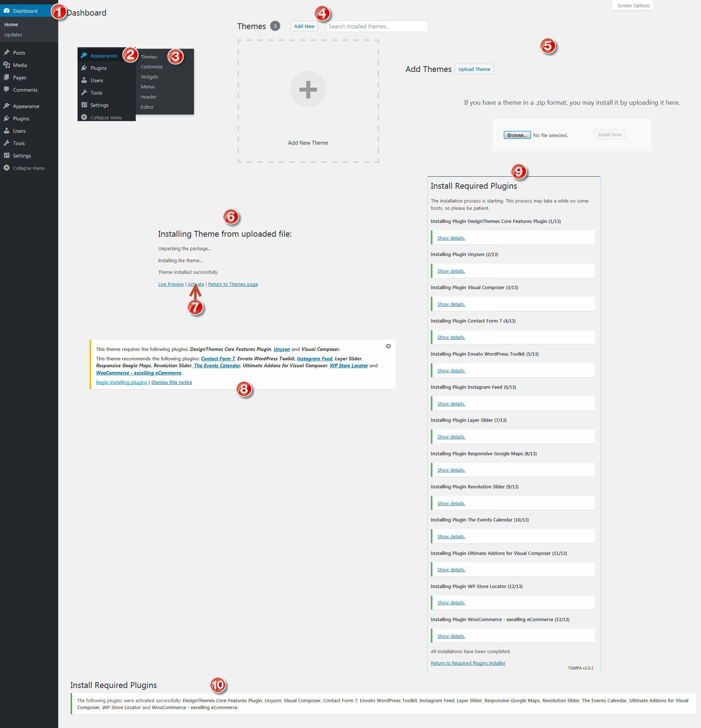The width and height of the screenshot is (701, 728).
Task: Select the Appearance paintbrush icon
Action: tap(7, 106)
